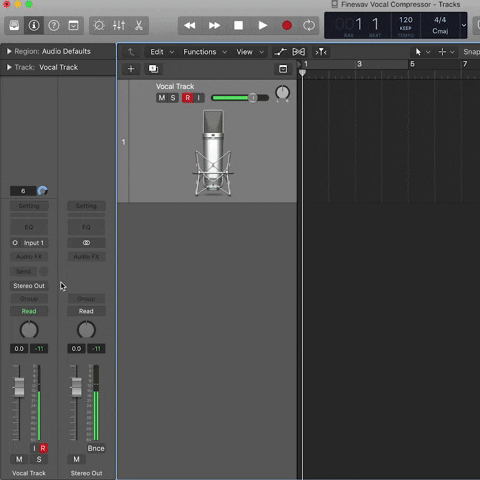Click the Stop transport button
The width and height of the screenshot is (480, 480).
(x=238, y=25)
